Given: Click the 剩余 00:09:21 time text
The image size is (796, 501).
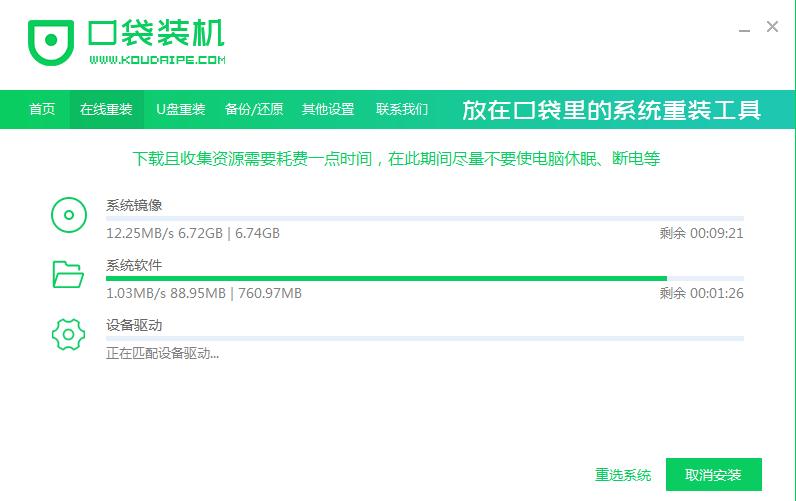Looking at the screenshot, I should click(x=702, y=233).
